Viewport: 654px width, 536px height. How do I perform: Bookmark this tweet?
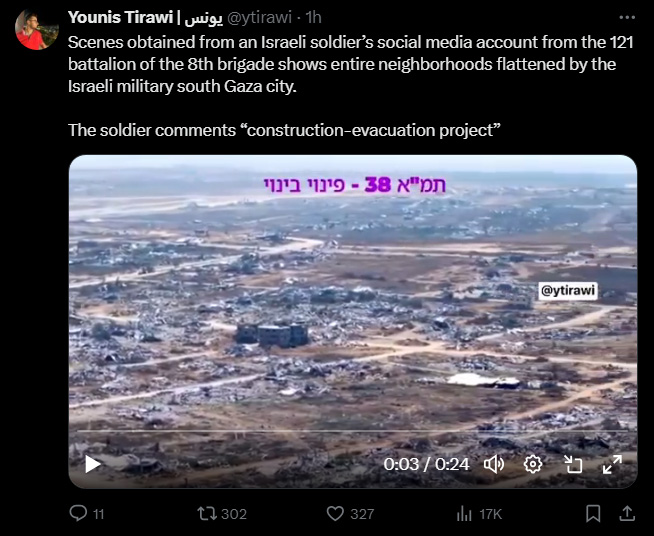point(593,513)
